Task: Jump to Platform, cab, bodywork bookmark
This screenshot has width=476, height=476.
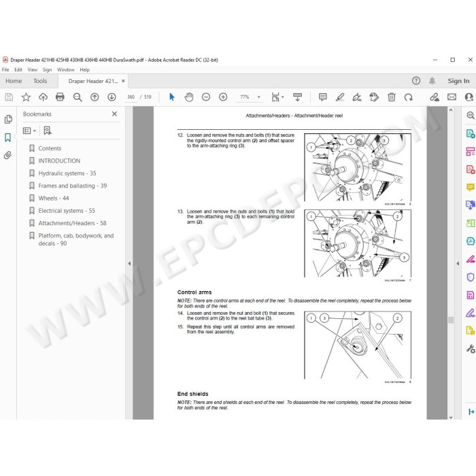Action: (x=76, y=239)
